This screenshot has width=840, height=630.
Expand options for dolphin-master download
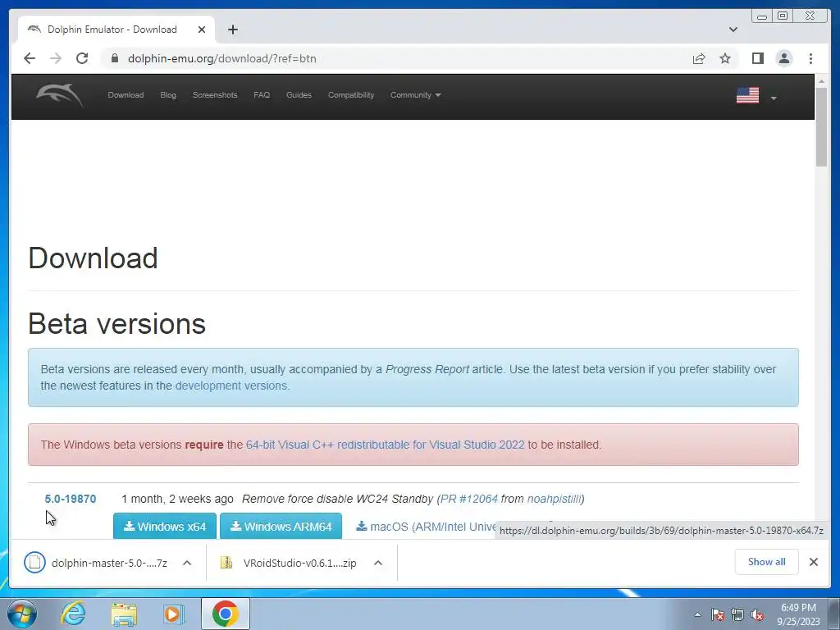pos(187,563)
